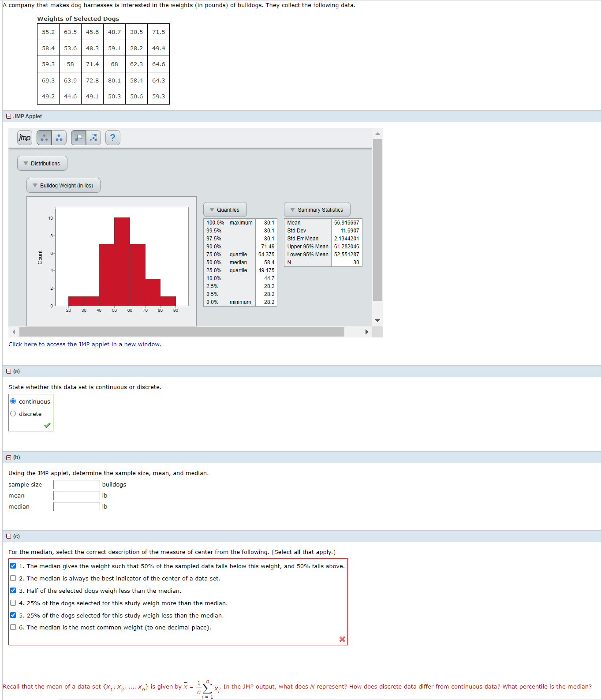Collapse the JMP Applet section
The image size is (601, 700).
pos(9,116)
